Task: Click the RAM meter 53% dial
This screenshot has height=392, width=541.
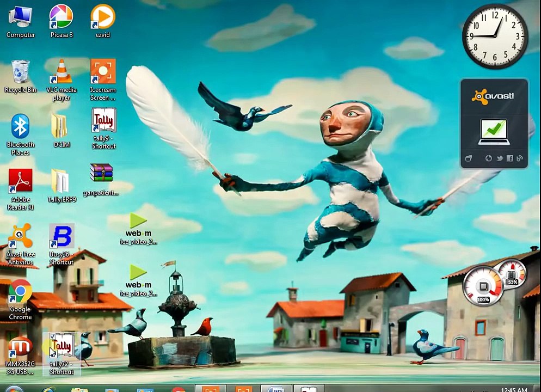Action: (x=513, y=274)
